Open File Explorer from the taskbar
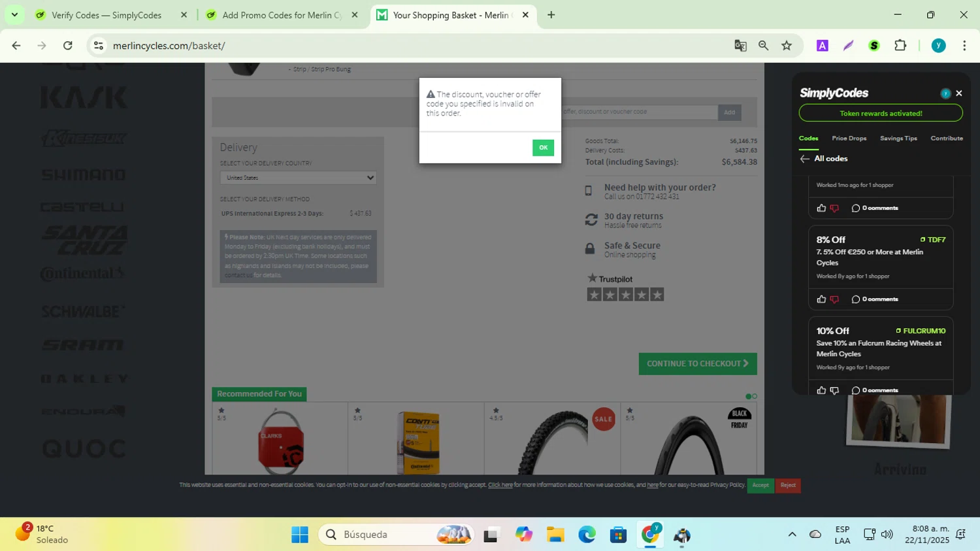 click(555, 535)
